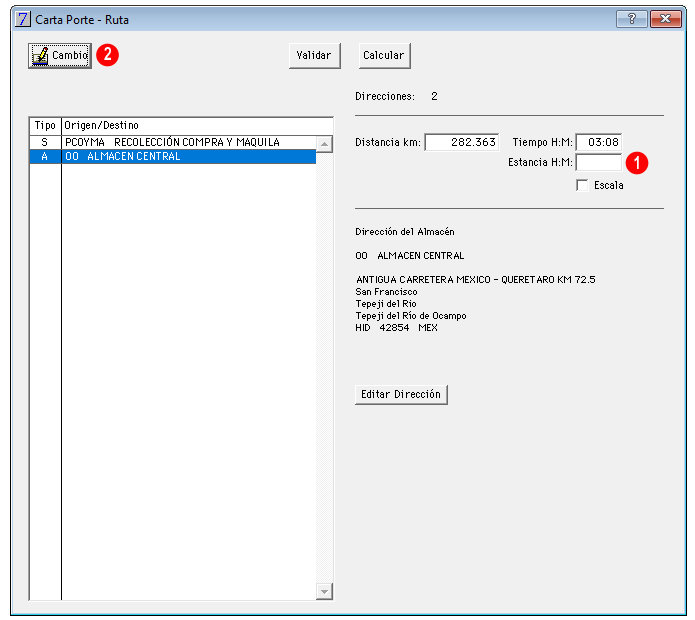Enable the Escala checkbox
The image size is (695, 620).
click(x=582, y=185)
